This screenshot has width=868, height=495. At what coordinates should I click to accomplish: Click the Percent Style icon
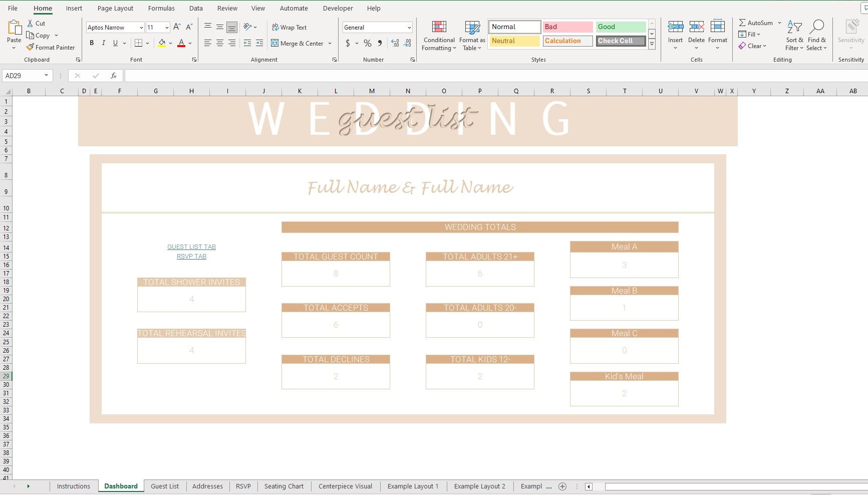click(x=367, y=44)
